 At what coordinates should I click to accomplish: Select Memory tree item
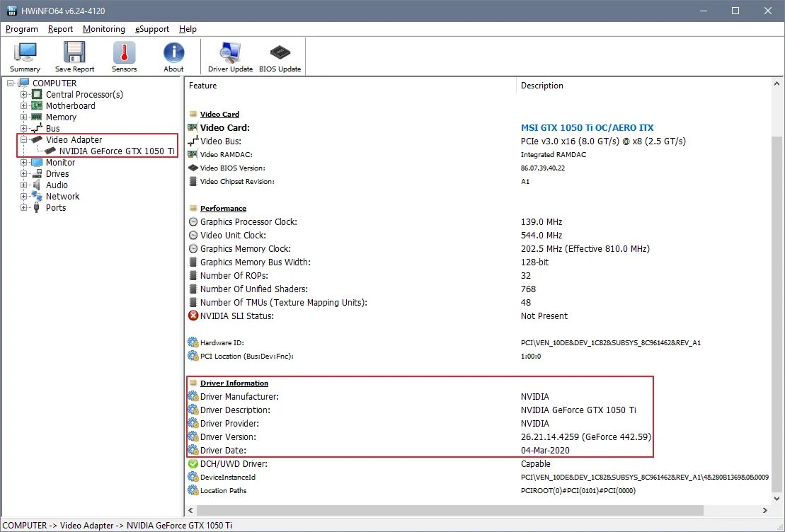[61, 117]
